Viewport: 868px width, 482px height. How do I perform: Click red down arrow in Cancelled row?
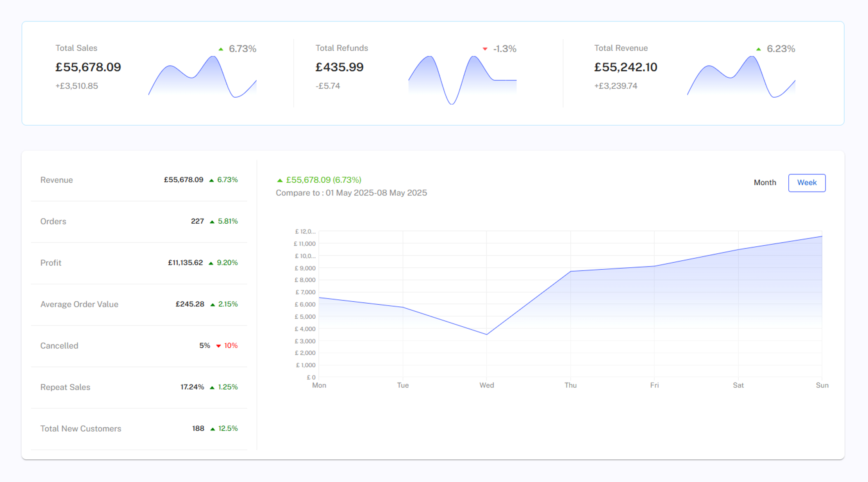coord(218,346)
